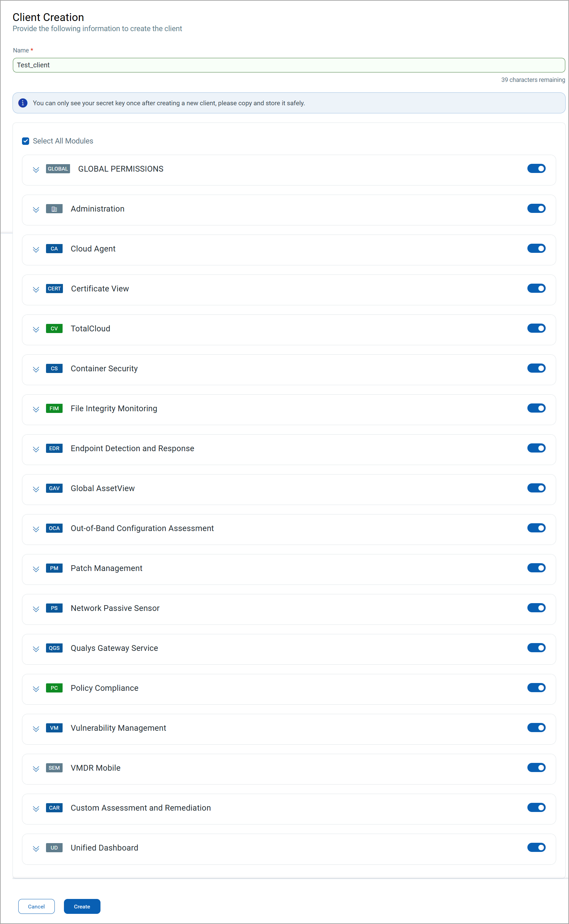569x924 pixels.
Task: Uncheck the Select All Modules checkbox
Action: click(26, 141)
